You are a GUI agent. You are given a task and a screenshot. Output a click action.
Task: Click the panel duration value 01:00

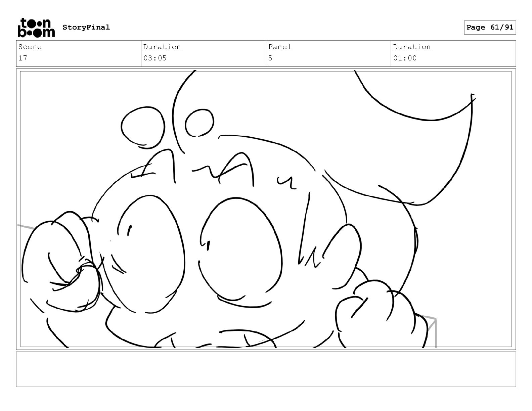click(x=405, y=58)
